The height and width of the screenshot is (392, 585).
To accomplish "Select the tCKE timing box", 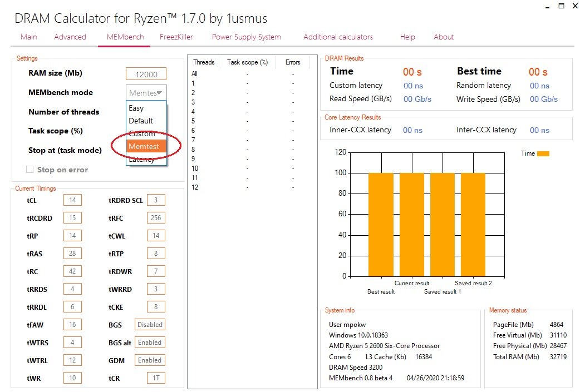I will [x=156, y=307].
